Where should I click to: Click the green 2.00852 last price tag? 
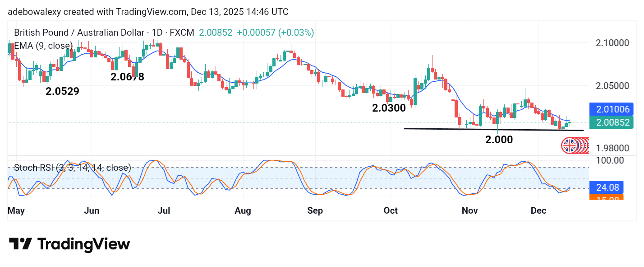pyautogui.click(x=611, y=122)
